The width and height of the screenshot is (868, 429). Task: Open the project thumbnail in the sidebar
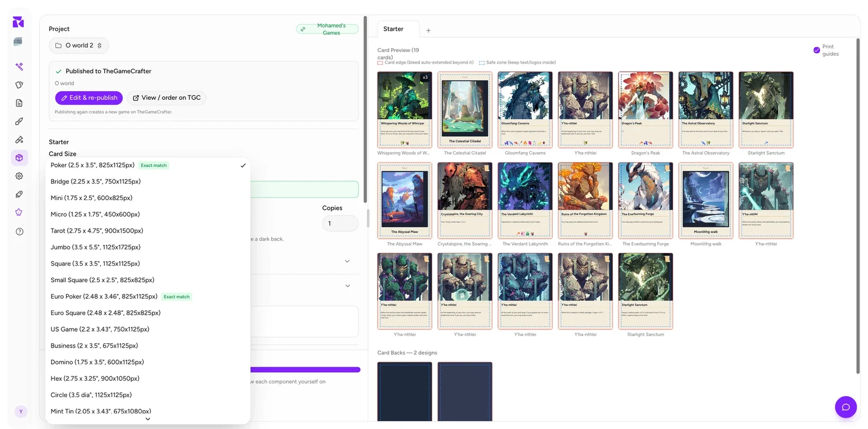(18, 42)
